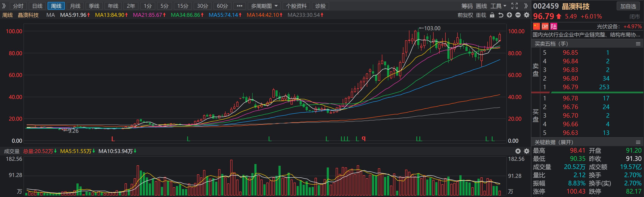Toggle the chart lock icon
The image size is (644, 197).
[492, 15]
